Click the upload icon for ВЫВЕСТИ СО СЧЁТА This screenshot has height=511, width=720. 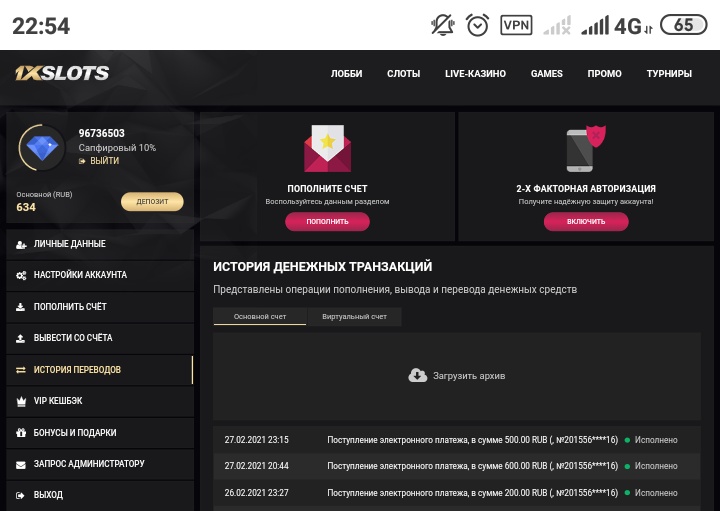click(x=21, y=338)
